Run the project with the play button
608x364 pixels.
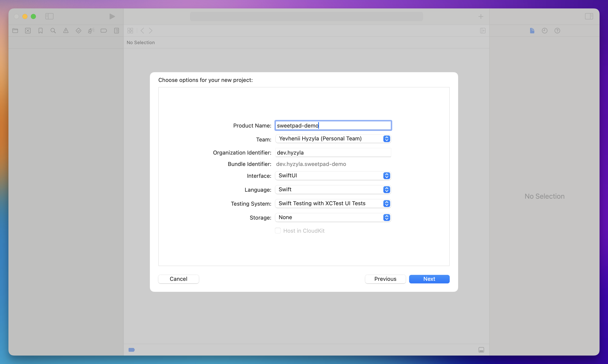click(x=112, y=16)
